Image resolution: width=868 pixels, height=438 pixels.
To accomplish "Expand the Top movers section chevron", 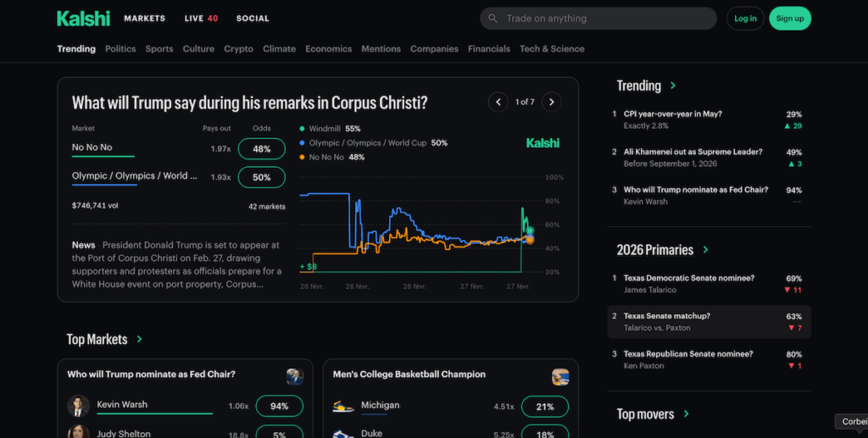I will click(687, 414).
